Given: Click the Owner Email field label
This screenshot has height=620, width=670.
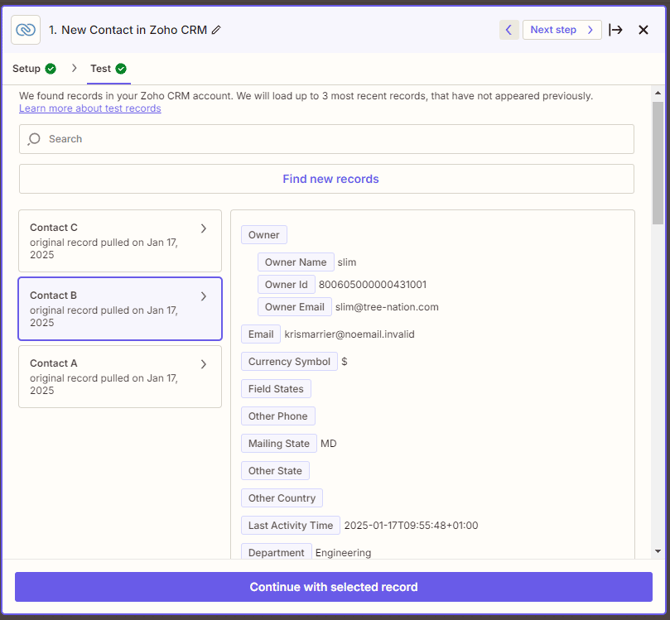Looking at the screenshot, I should coord(294,307).
